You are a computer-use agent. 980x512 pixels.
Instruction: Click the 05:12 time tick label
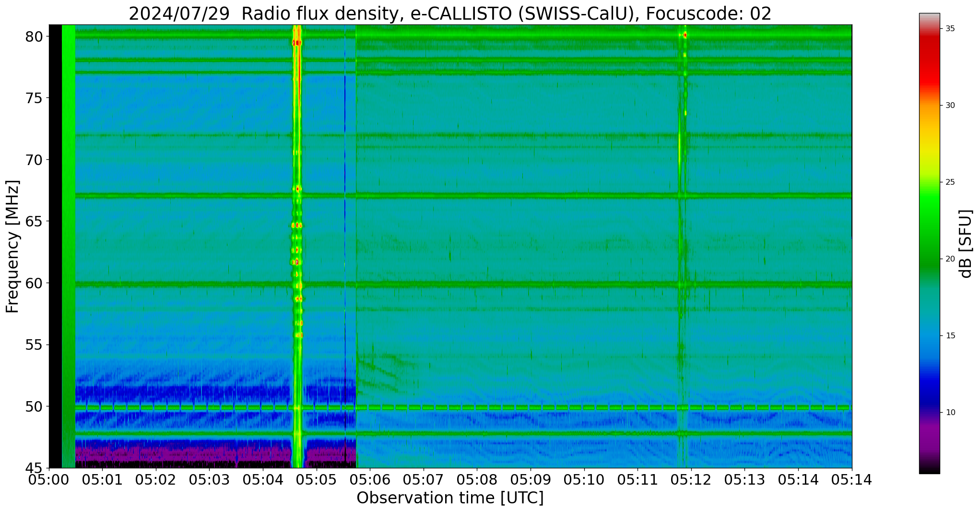coord(691,480)
